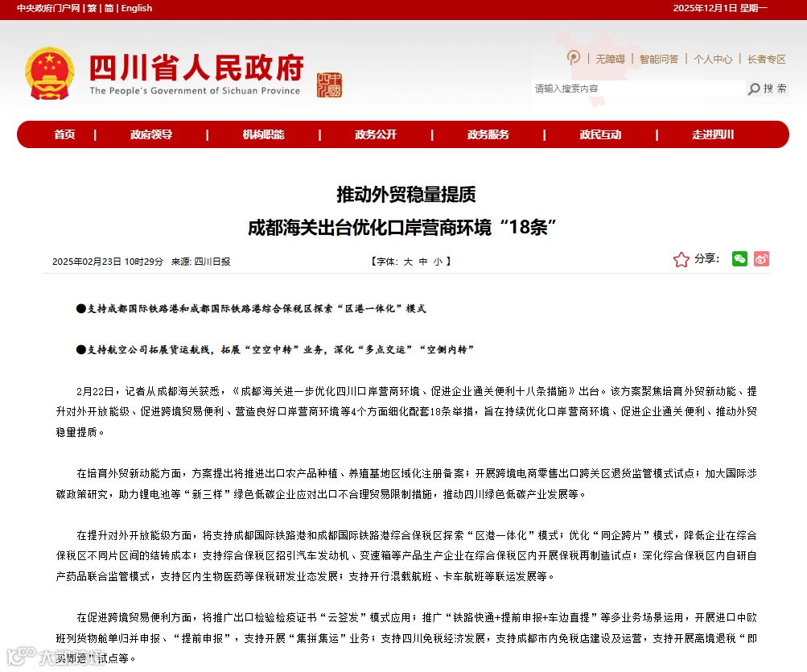
Task: Open the 无障碍 accessibility mode
Action: click(610, 60)
